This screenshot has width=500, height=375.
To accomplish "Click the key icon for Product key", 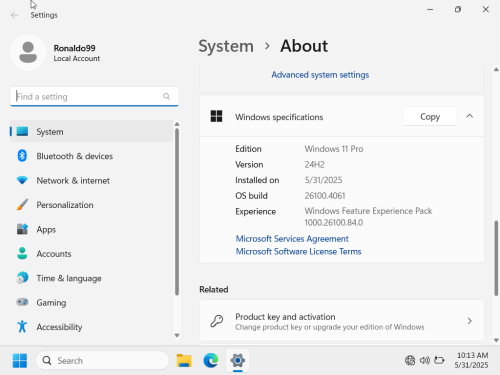I will pyautogui.click(x=217, y=321).
